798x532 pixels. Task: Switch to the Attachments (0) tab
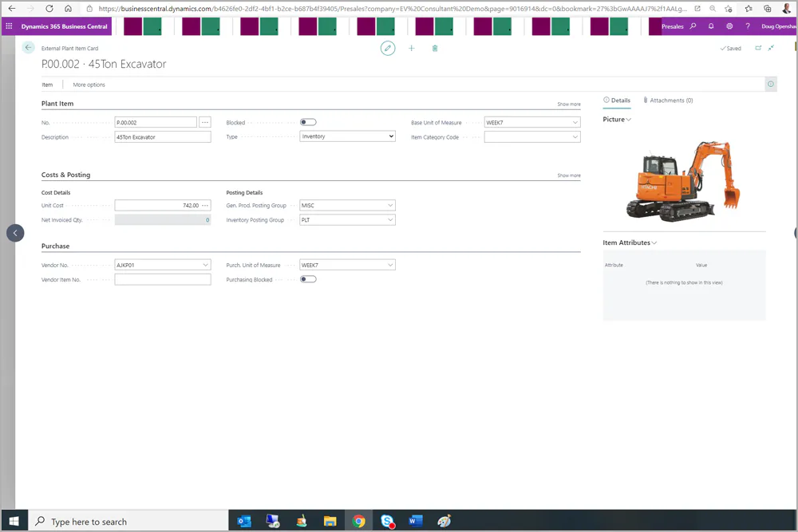(668, 100)
